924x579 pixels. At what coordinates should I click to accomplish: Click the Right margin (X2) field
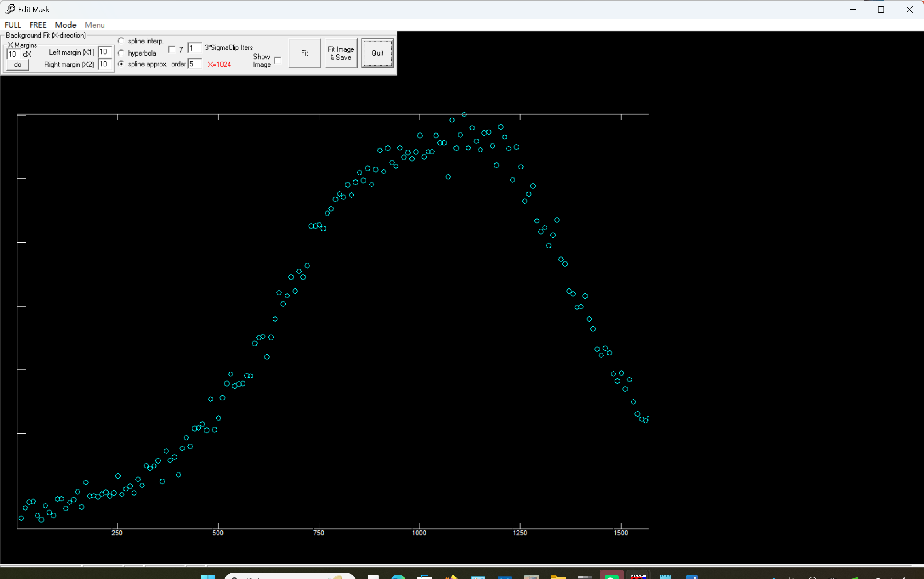pos(104,64)
